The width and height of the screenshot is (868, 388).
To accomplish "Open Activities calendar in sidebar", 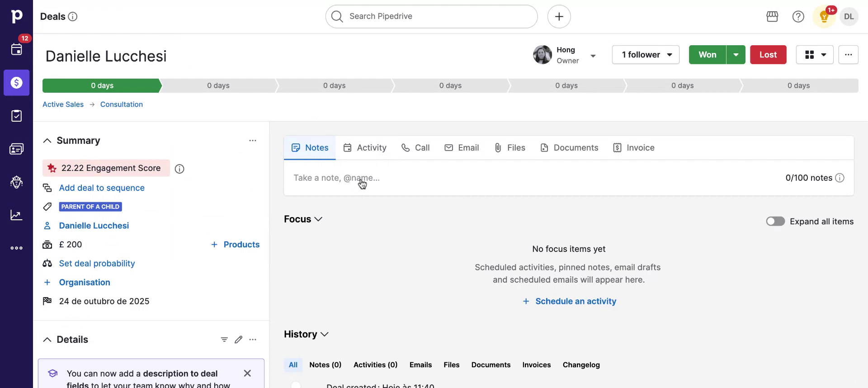I will 16,49.
